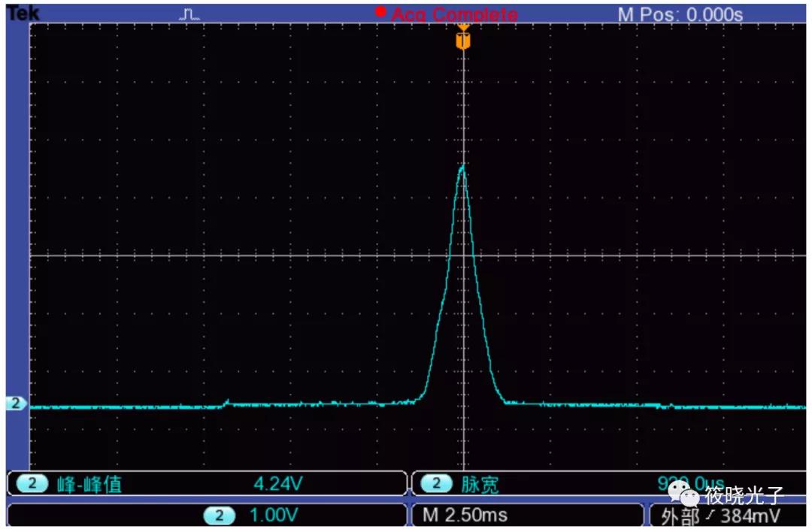Click the red acquisition status dot
812x532 pixels.
tap(380, 12)
